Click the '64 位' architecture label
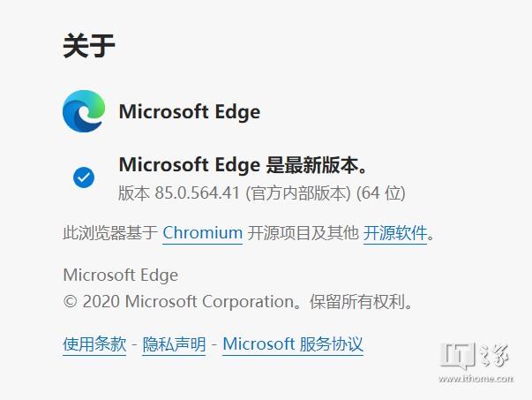 click(x=382, y=192)
